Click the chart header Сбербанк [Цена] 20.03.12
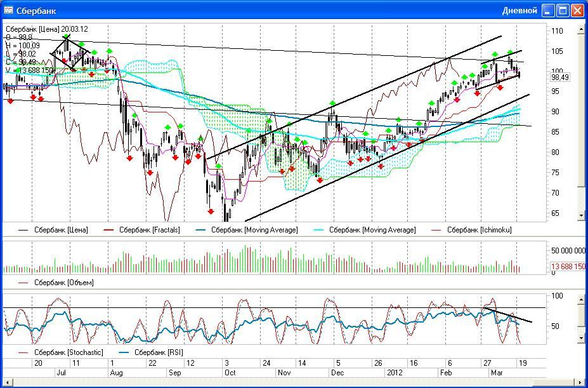This screenshot has height=388, width=588. [47, 29]
